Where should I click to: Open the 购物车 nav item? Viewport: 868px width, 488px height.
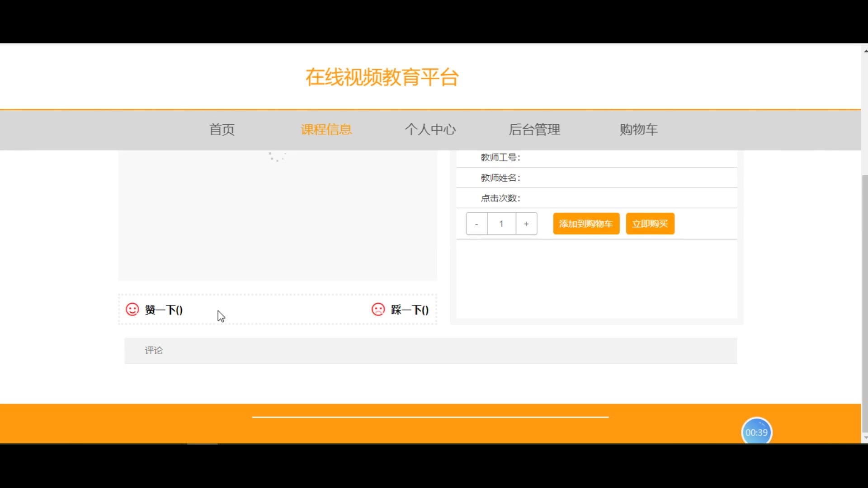pos(638,130)
